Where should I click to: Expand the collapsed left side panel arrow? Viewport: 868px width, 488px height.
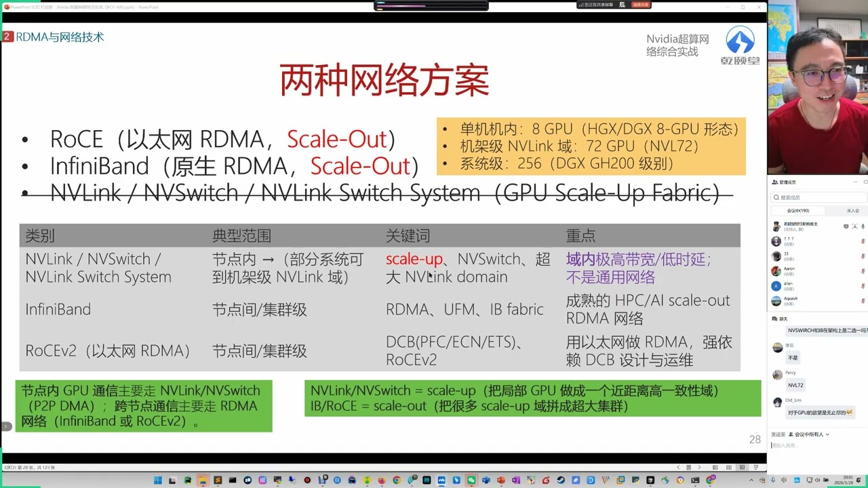[6, 426]
